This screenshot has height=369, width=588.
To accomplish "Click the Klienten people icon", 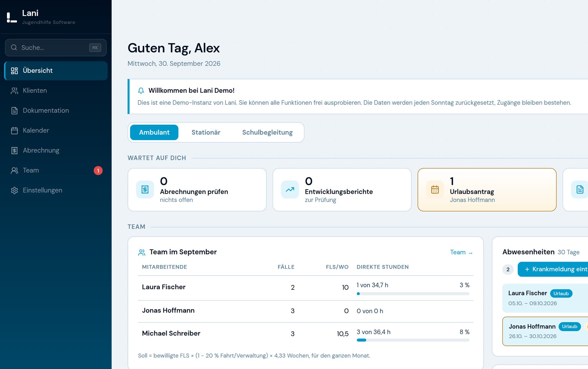I will tap(14, 90).
